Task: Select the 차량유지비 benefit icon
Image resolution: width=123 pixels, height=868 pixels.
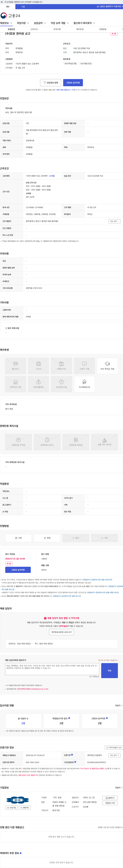Action: (61, 366)
